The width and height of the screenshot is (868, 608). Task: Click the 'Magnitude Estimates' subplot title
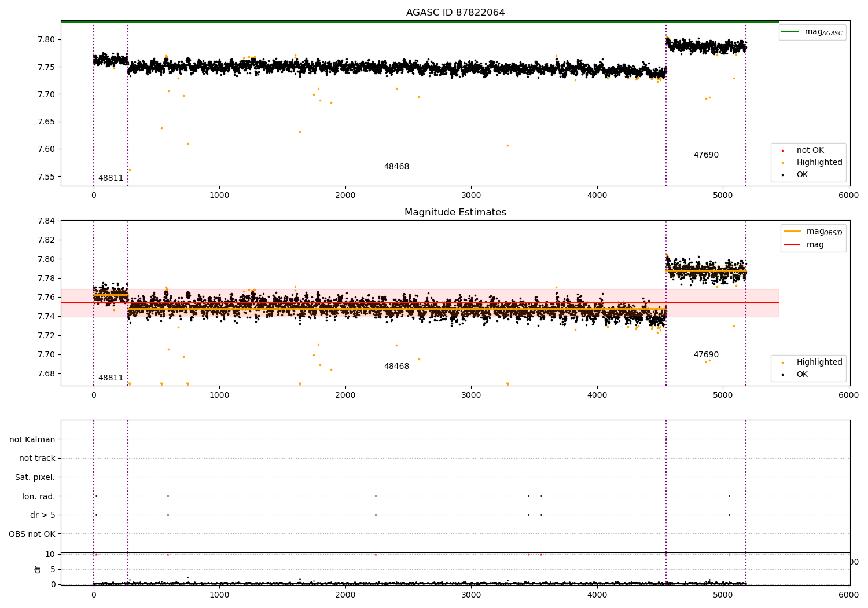455,213
